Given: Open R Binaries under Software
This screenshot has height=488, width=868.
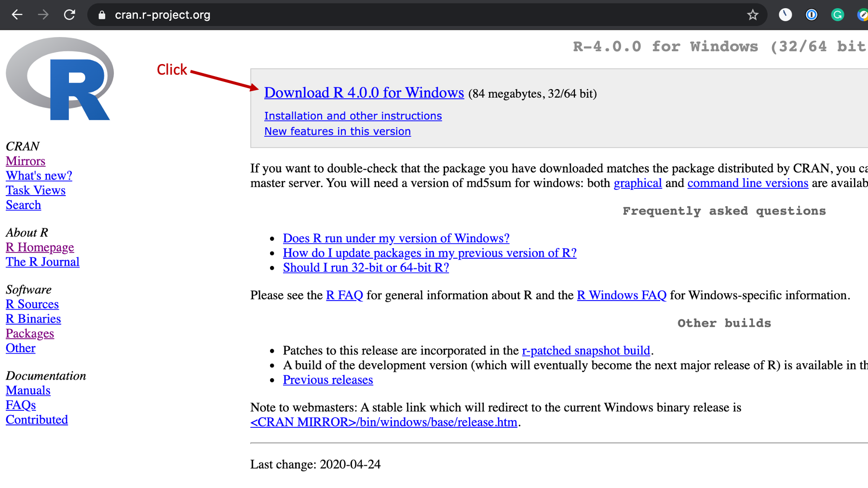Looking at the screenshot, I should coord(33,318).
